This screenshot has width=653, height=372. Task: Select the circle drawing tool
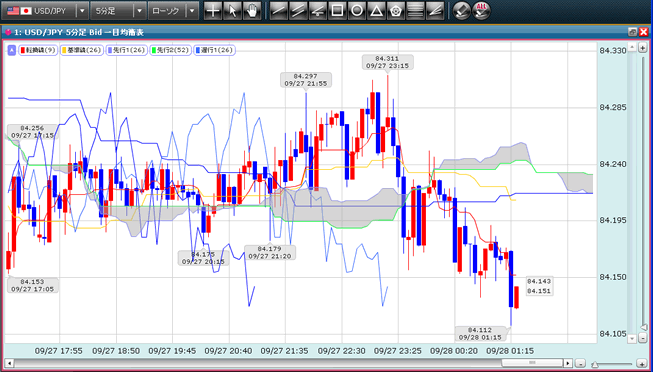[356, 11]
